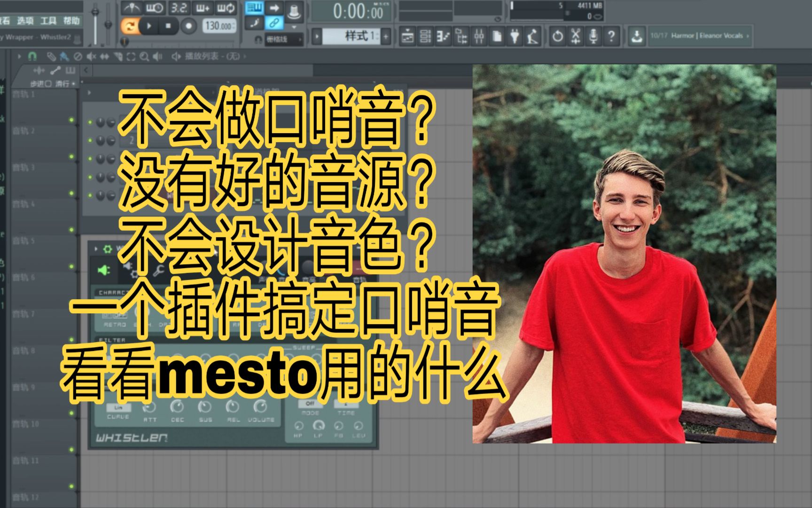812x508 pixels.
Task: Click the green plug icon in Whistler
Action: point(104,270)
